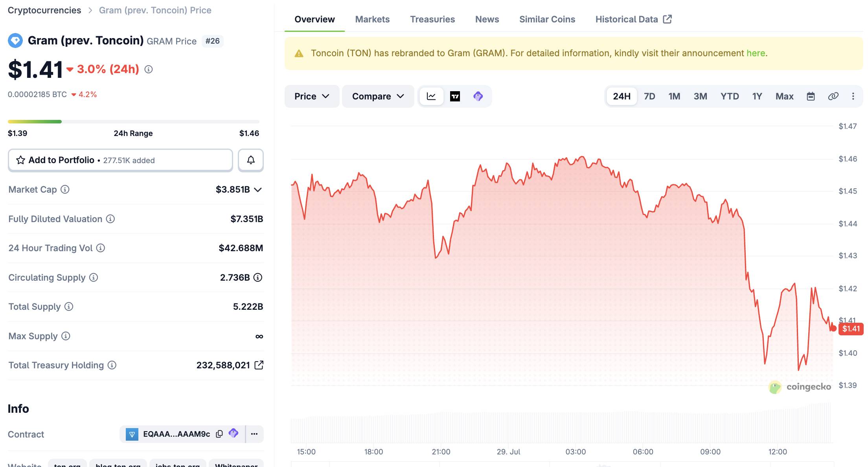Open the Compare dropdown
Screen dimensions: 868x467
pyautogui.click(x=378, y=96)
